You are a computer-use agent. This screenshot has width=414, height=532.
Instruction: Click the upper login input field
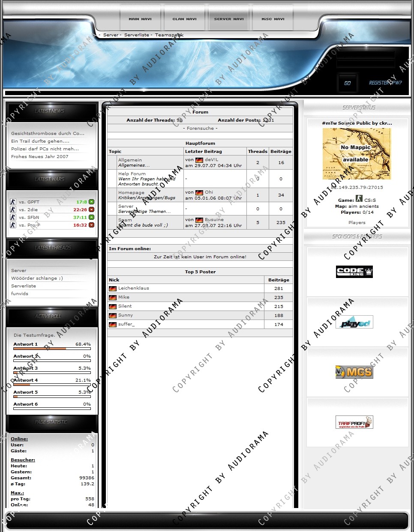tap(366, 55)
